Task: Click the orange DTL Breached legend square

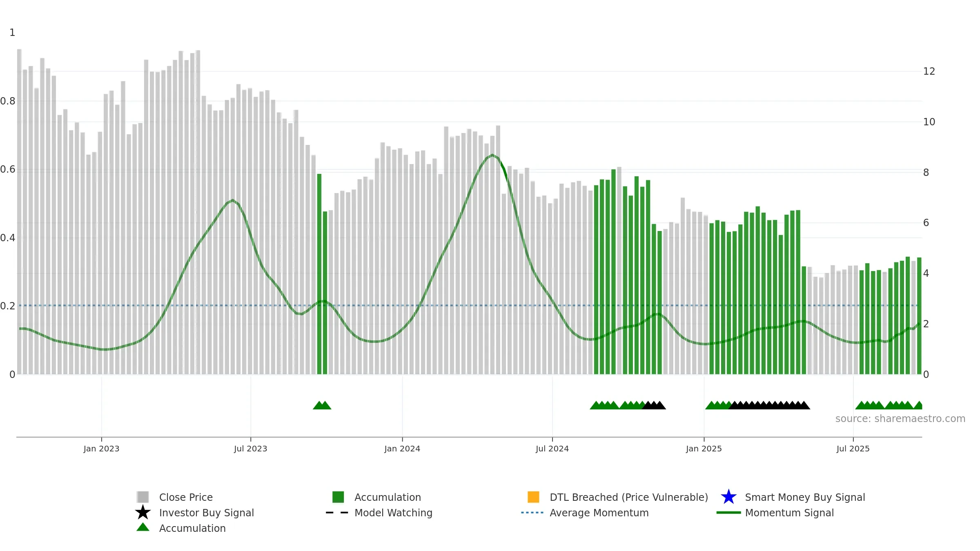Action: coord(533,497)
